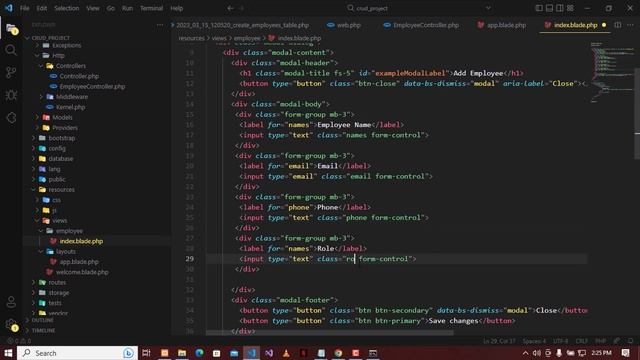The height and width of the screenshot is (360, 640).
Task: Click the split editor right icon
Action: [x=618, y=25]
